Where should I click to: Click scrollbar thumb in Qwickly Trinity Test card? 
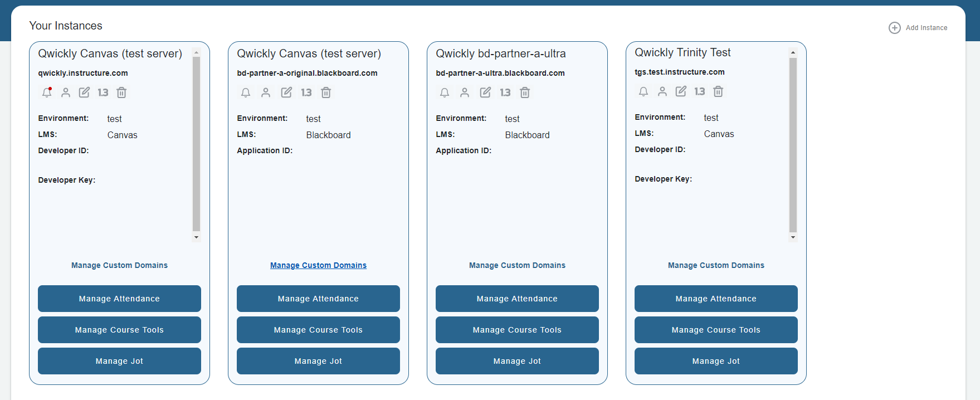(793, 145)
